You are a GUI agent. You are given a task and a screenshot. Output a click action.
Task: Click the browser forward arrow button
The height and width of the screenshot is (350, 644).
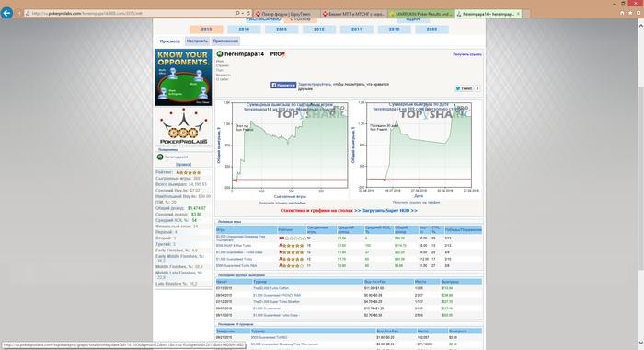(x=18, y=13)
